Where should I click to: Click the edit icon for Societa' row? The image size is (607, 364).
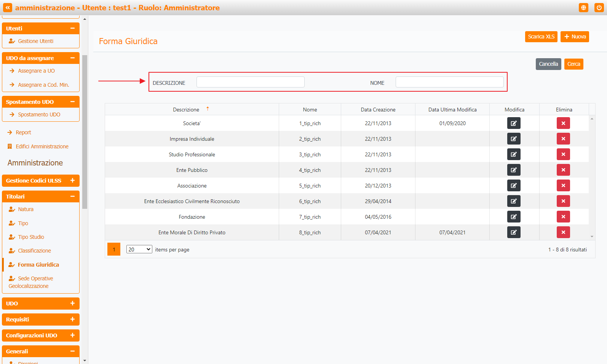click(513, 123)
